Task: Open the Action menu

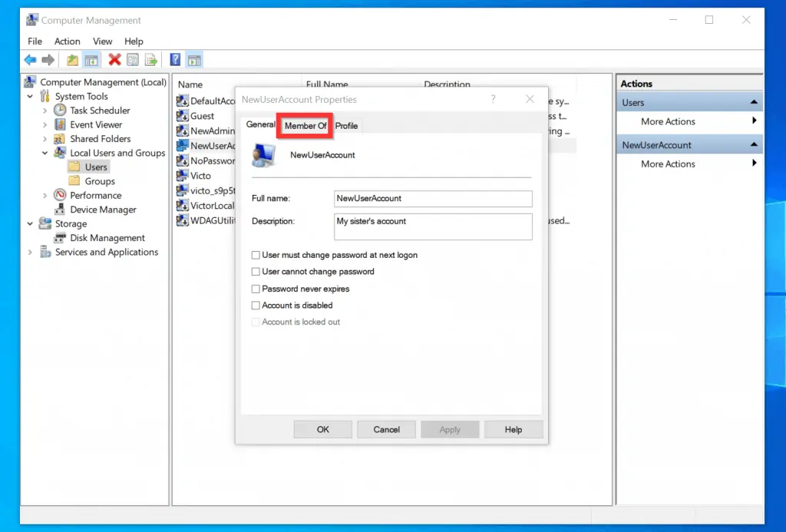Action: (x=68, y=41)
